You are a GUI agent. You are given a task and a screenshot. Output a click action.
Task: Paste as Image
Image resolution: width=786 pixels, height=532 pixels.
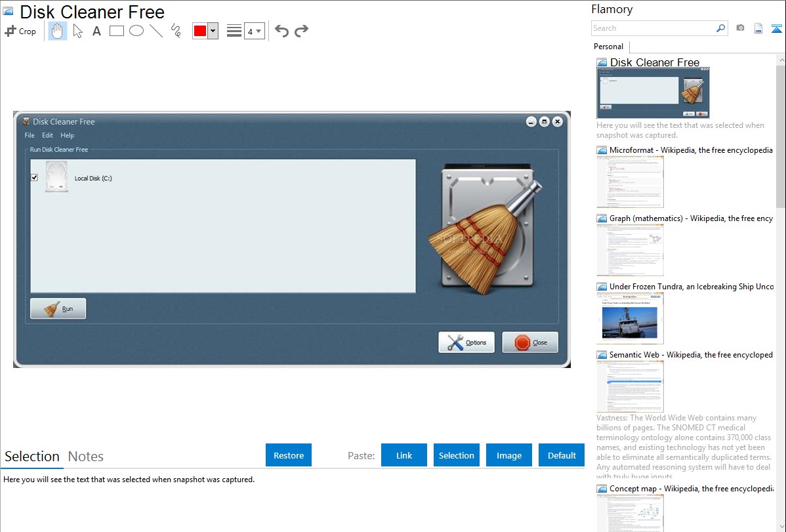[509, 455]
